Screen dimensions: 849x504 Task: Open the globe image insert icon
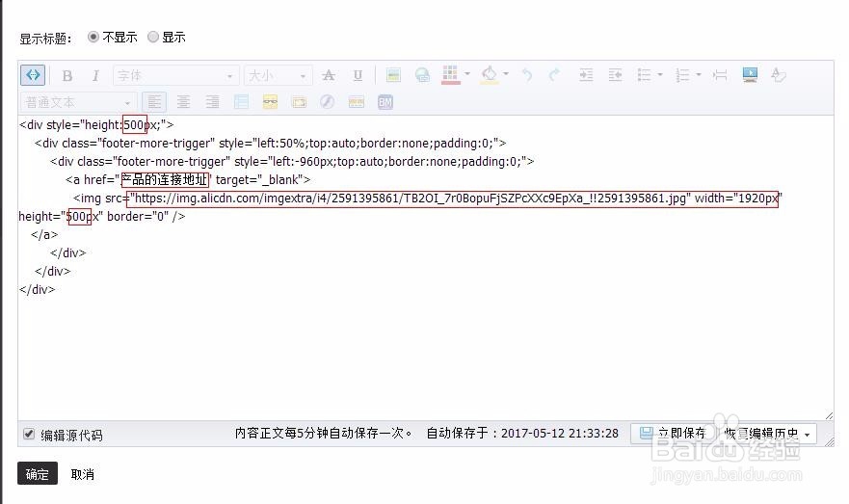point(422,75)
